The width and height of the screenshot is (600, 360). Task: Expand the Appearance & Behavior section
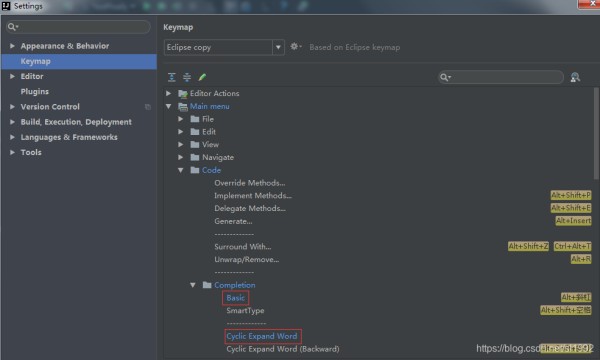[12, 46]
